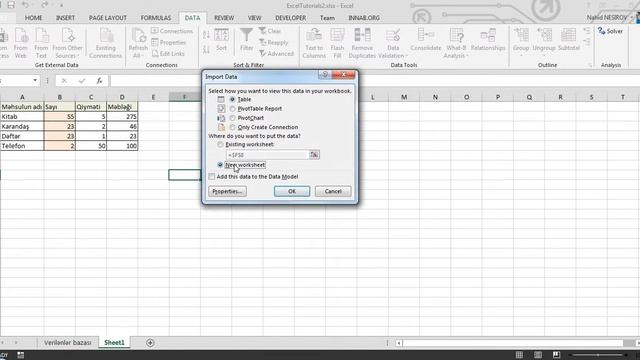Screen dimensions: 640x360
Task: Click the Subtotal icon
Action: 569,40
